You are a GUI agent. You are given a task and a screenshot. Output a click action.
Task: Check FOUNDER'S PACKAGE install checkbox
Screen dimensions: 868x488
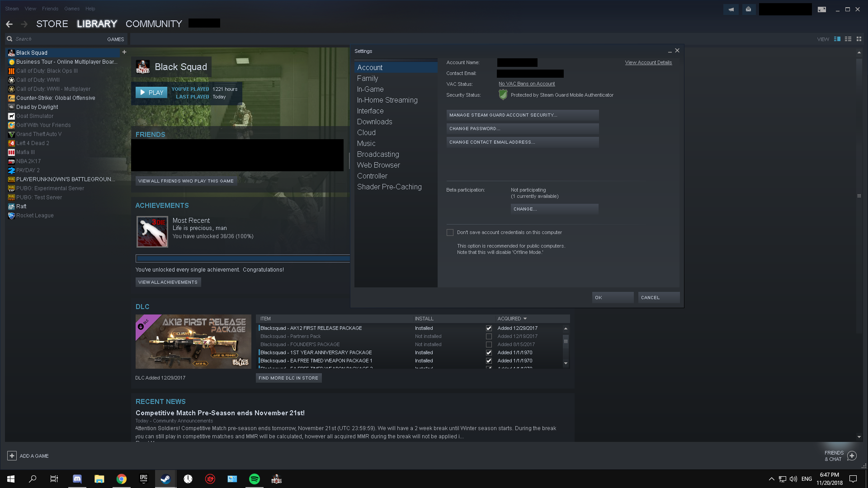(489, 344)
